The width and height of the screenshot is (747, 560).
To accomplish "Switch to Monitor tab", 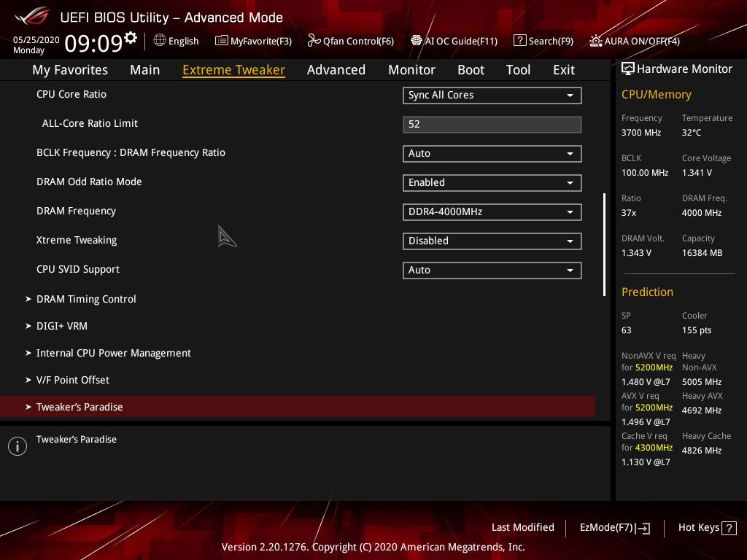I will coord(411,70).
